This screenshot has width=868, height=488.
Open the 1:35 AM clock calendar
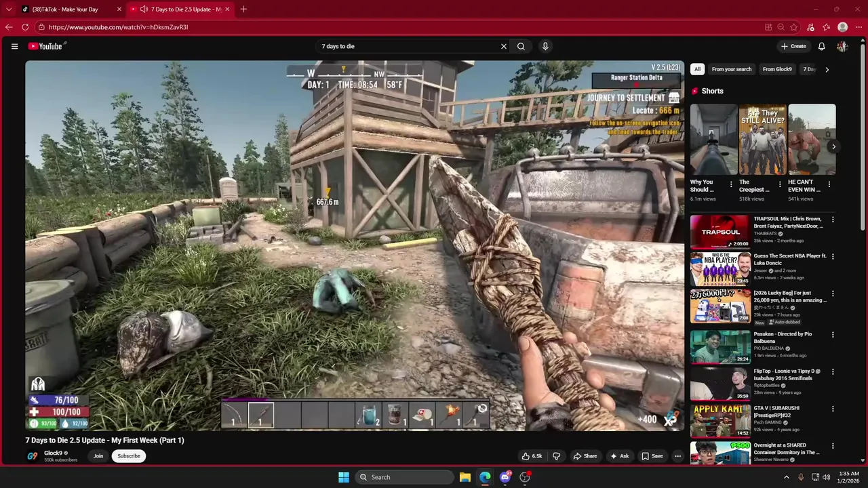click(849, 477)
